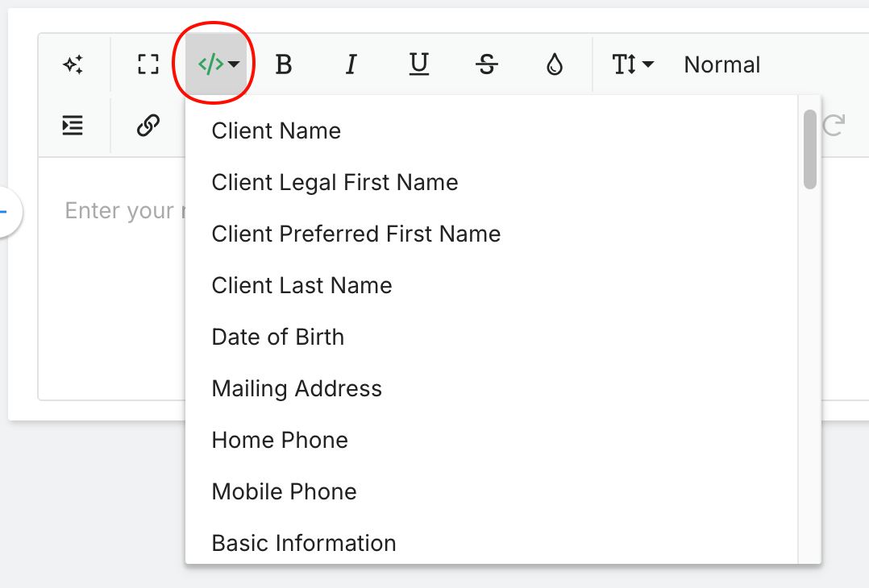869x588 pixels.
Task: Insert Client Preferred First Name field
Action: tap(355, 234)
